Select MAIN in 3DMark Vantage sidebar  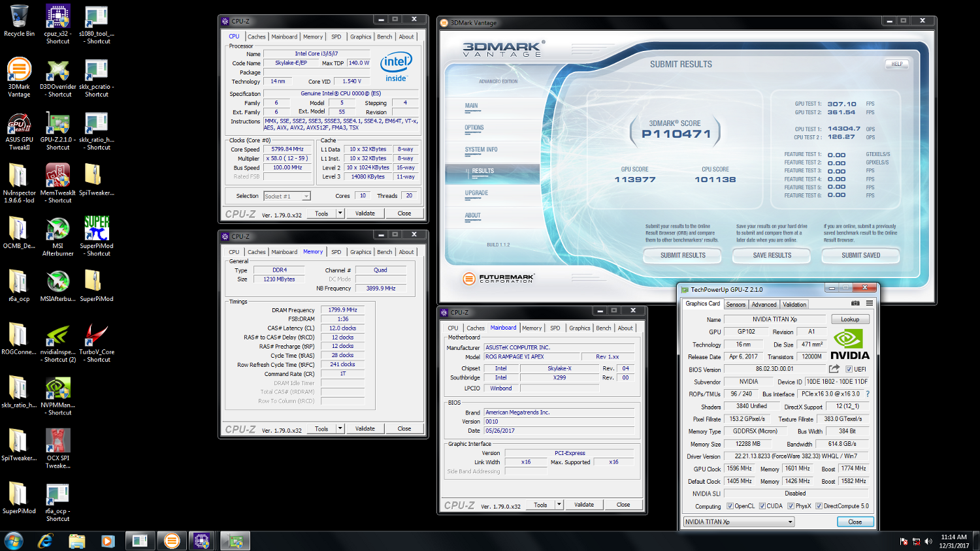[472, 106]
